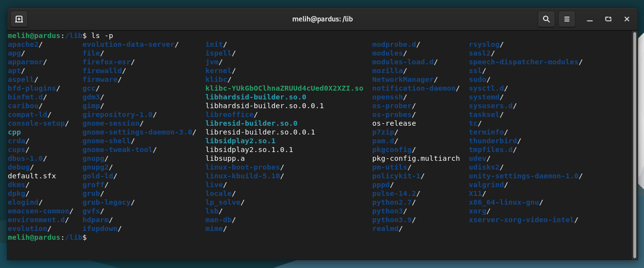
Task: Click the 'libsidplay2.so.1' symlink name
Action: (241, 141)
